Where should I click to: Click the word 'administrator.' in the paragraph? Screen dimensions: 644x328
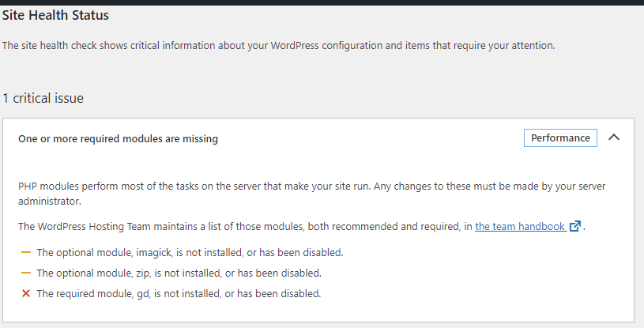coord(50,201)
